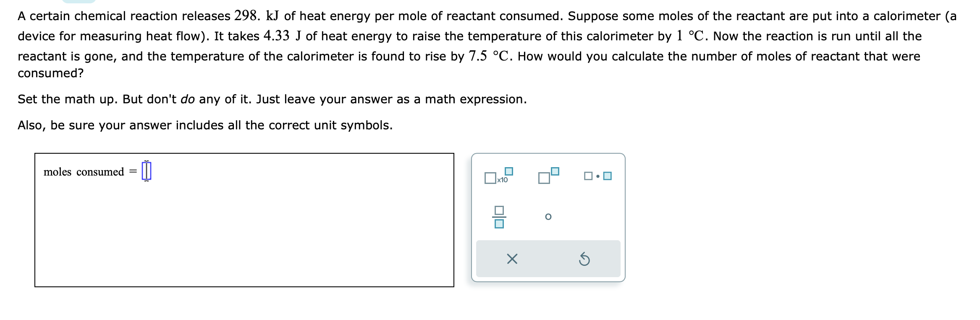Select the exponent superscript template icon
980x320 pixels.
click(x=549, y=176)
